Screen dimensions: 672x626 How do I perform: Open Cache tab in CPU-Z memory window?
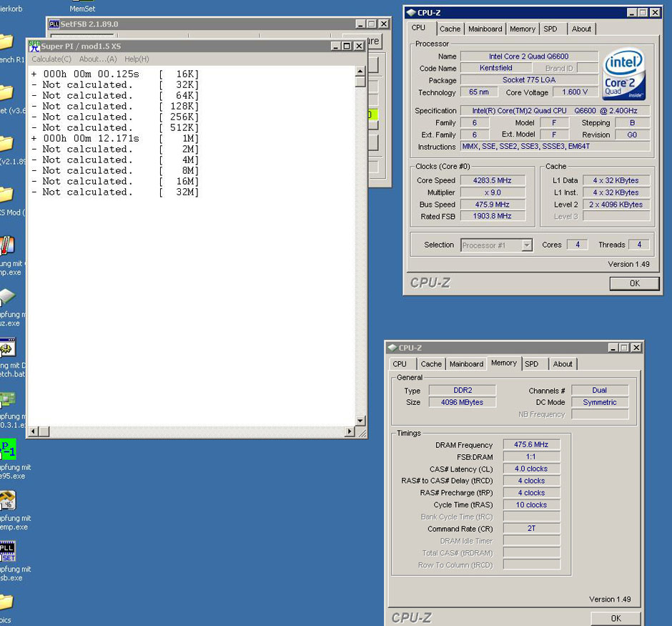[431, 364]
